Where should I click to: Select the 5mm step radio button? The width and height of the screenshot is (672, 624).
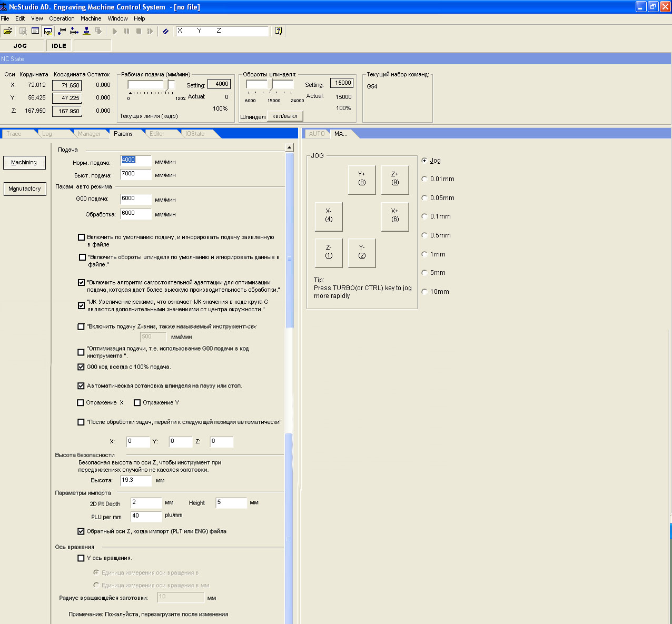coord(424,273)
